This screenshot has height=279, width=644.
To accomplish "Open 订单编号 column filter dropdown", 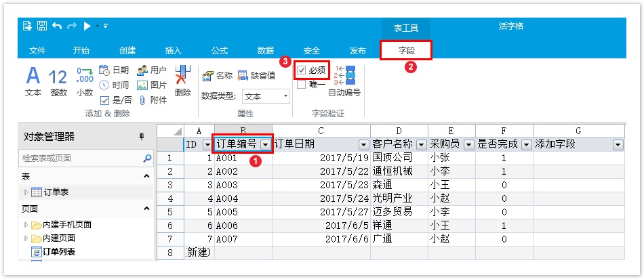I will point(265,144).
